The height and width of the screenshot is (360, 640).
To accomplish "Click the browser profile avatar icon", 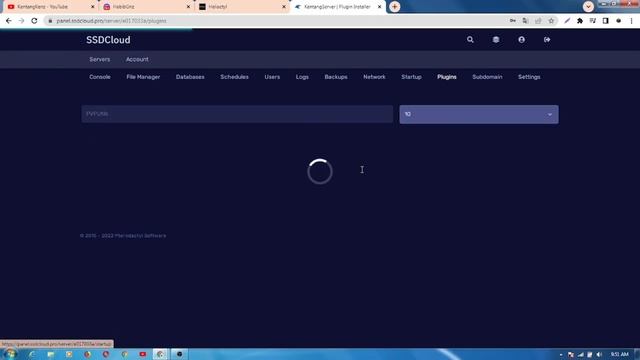I will pos(618,21).
